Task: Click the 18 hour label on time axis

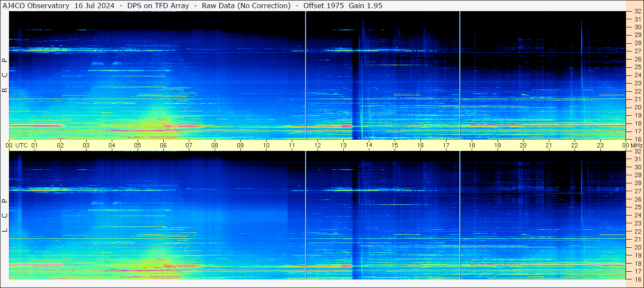Action: tap(472, 145)
